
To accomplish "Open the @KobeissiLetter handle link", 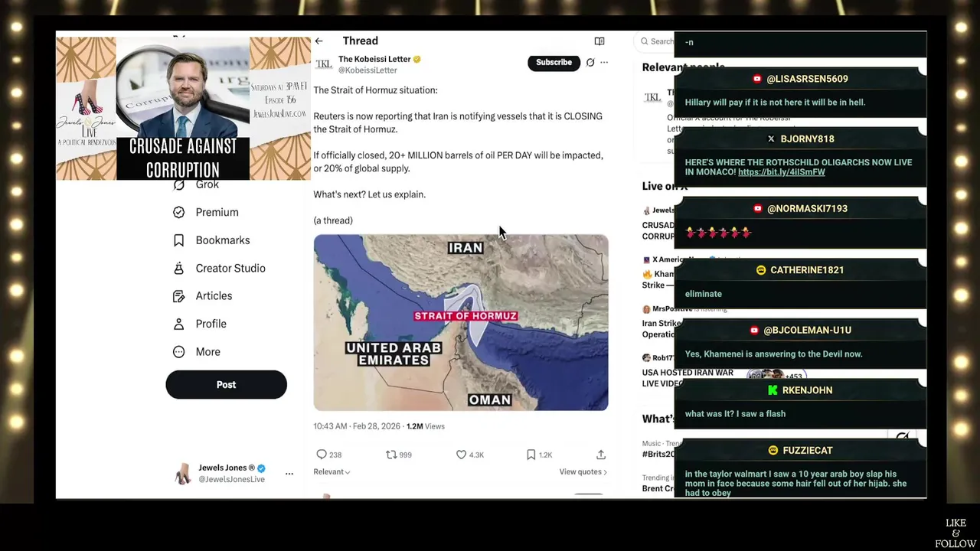I will (x=367, y=70).
